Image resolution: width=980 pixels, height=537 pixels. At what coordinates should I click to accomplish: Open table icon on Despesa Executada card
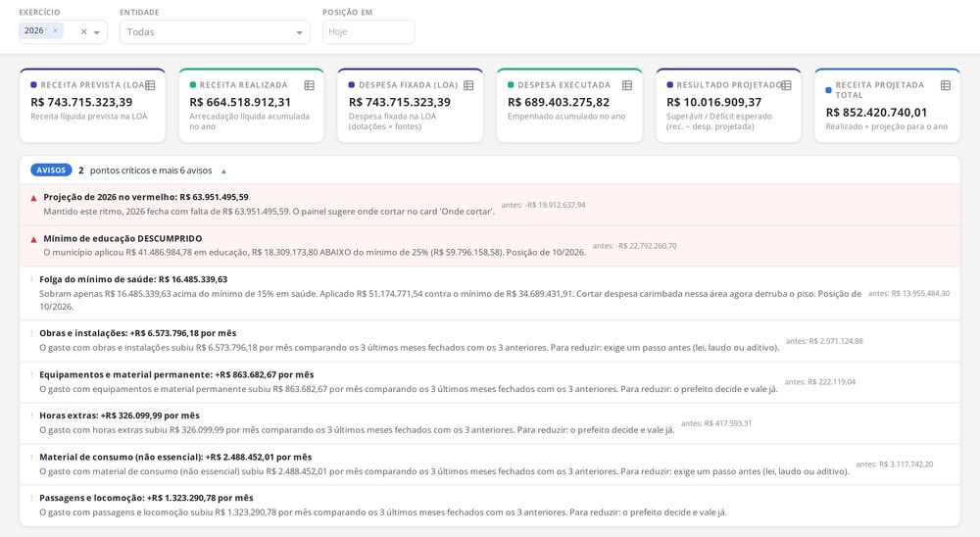(x=627, y=85)
